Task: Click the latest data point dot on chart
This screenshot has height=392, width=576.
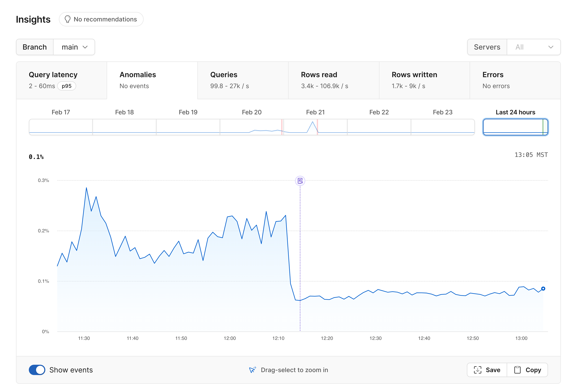Action: [543, 288]
